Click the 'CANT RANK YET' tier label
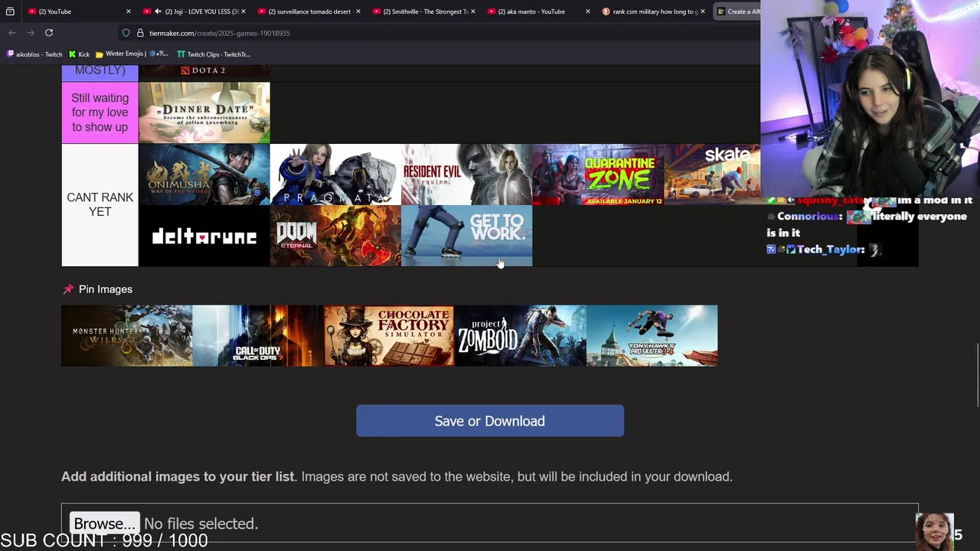Viewport: 980px width, 551px height. (x=100, y=205)
